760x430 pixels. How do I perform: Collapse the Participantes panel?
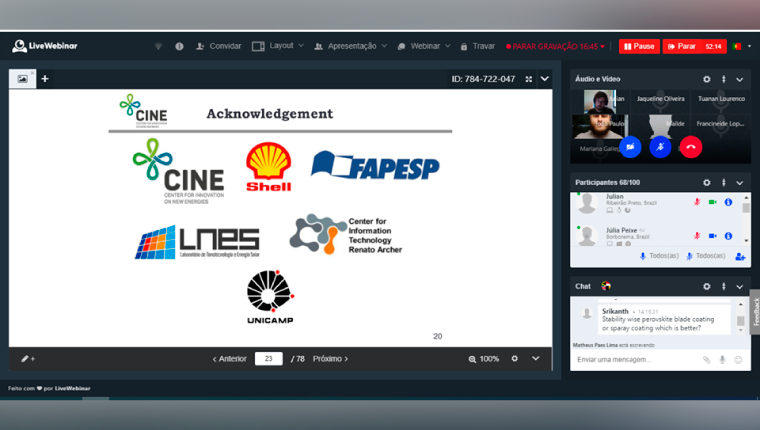point(740,183)
